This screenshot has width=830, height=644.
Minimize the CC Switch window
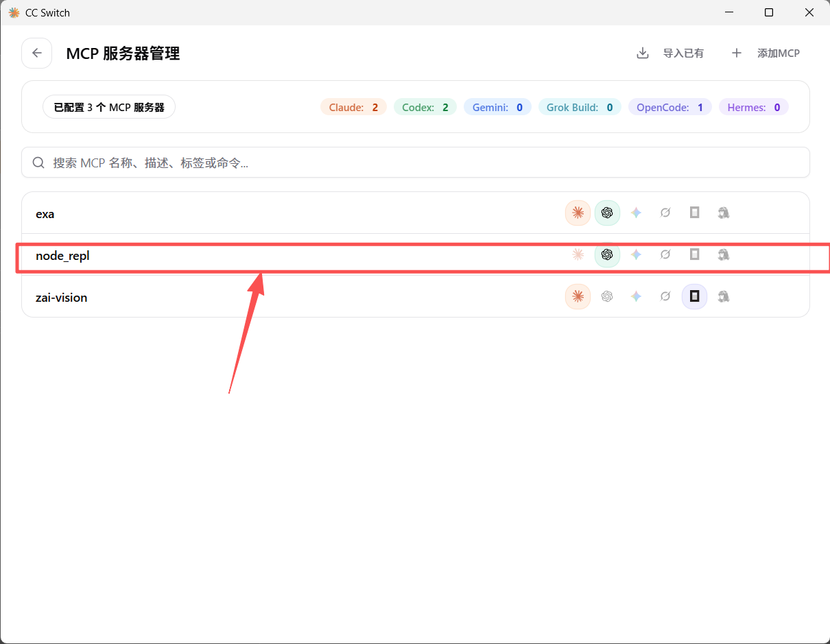pyautogui.click(x=731, y=12)
